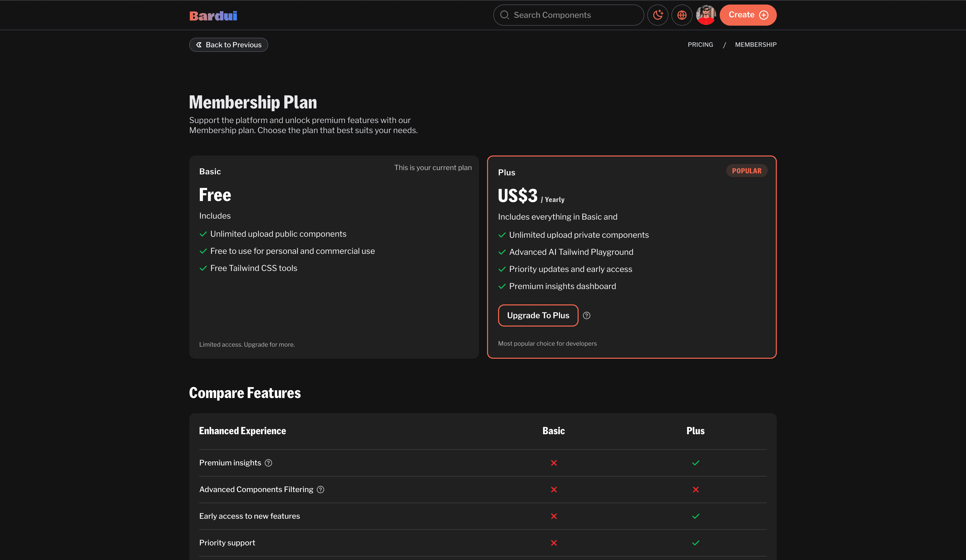The image size is (966, 560).
Task: Click the Upgrade To Plus button
Action: point(538,315)
